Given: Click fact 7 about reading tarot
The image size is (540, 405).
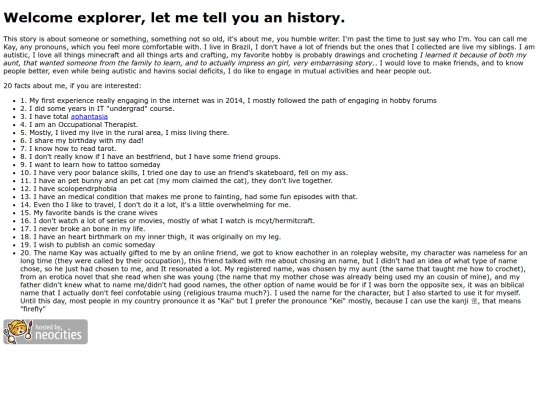Looking at the screenshot, I should point(68,149).
